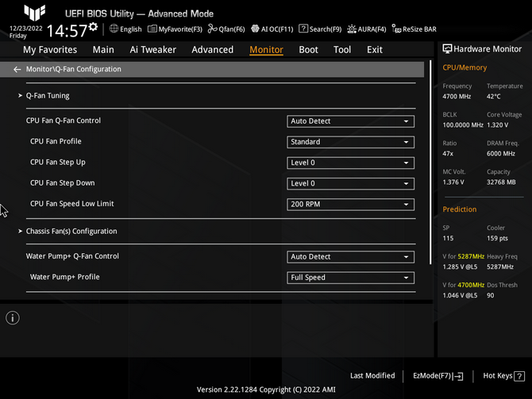Open the Advanced tab
Screen dimensions: 532x399
(x=212, y=50)
